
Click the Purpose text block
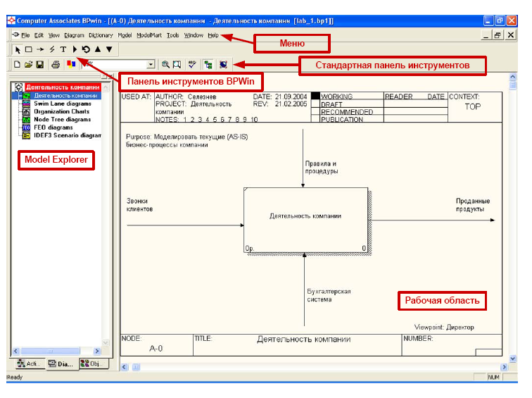pos(186,141)
